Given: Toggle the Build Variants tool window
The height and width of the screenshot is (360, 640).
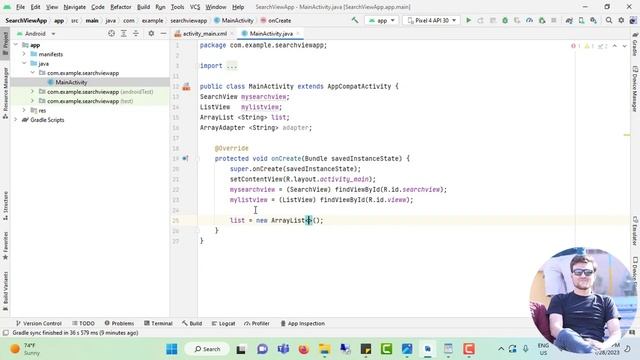Looking at the screenshot, I should pos(5,291).
